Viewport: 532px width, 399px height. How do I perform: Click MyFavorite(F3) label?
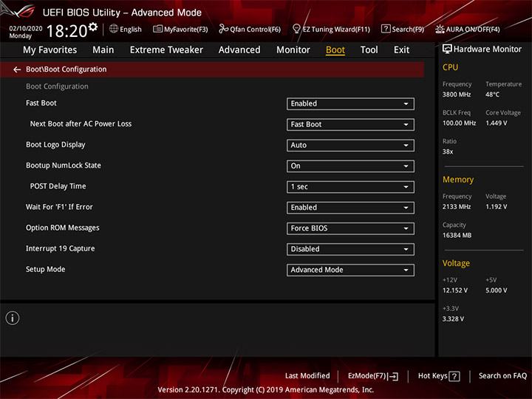coord(186,30)
